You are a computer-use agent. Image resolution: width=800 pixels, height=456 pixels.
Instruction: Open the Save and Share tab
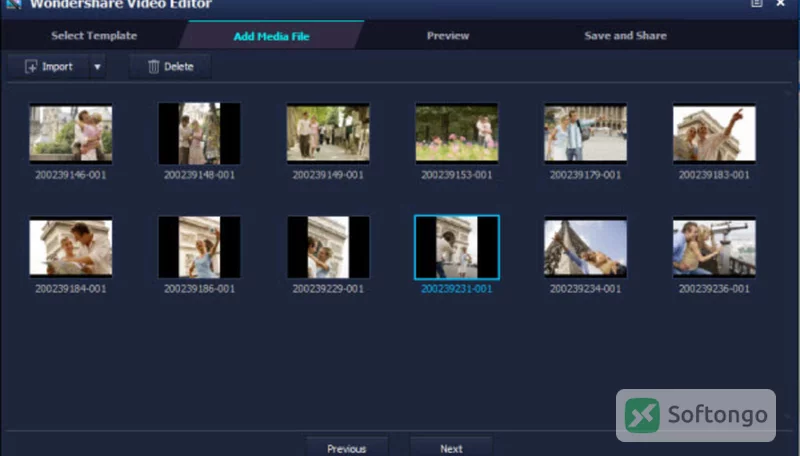coord(626,36)
